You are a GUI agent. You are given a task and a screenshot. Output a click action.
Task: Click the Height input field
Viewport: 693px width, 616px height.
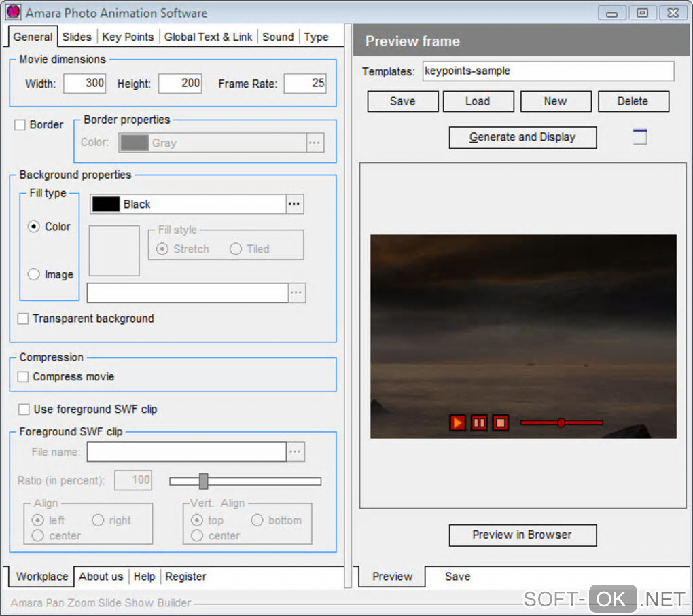coord(180,83)
